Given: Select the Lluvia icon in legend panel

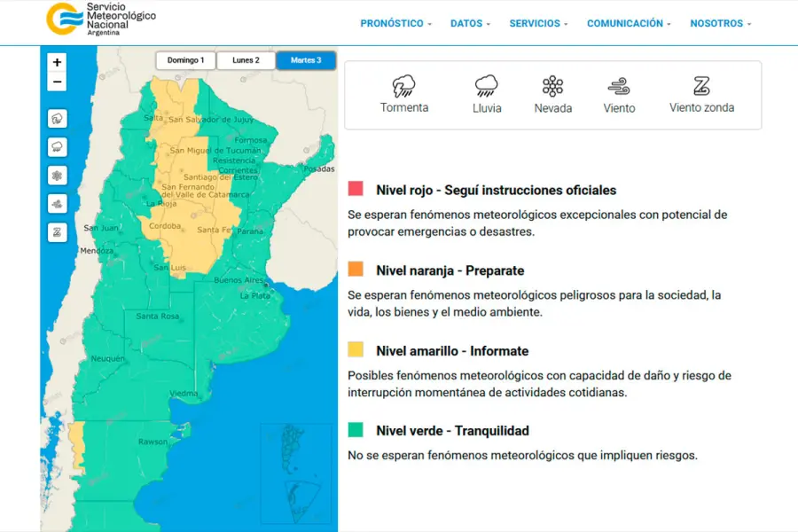Looking at the screenshot, I should pos(486,87).
